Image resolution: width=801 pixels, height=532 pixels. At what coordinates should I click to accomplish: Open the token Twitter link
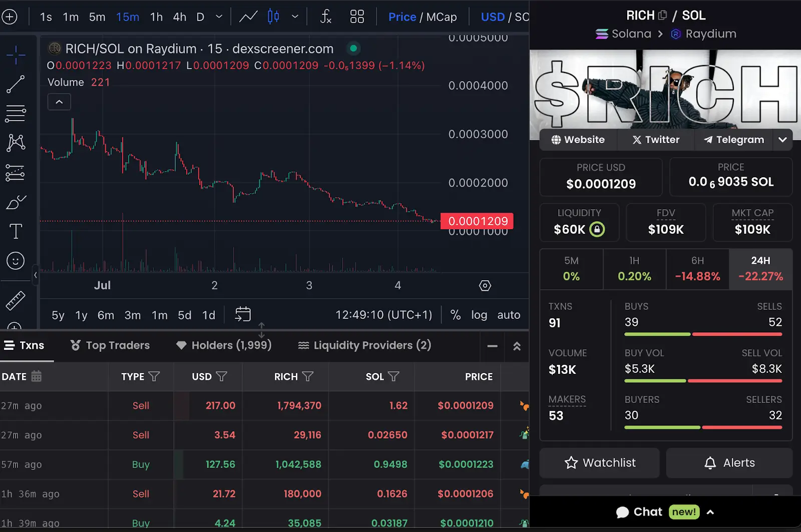656,140
